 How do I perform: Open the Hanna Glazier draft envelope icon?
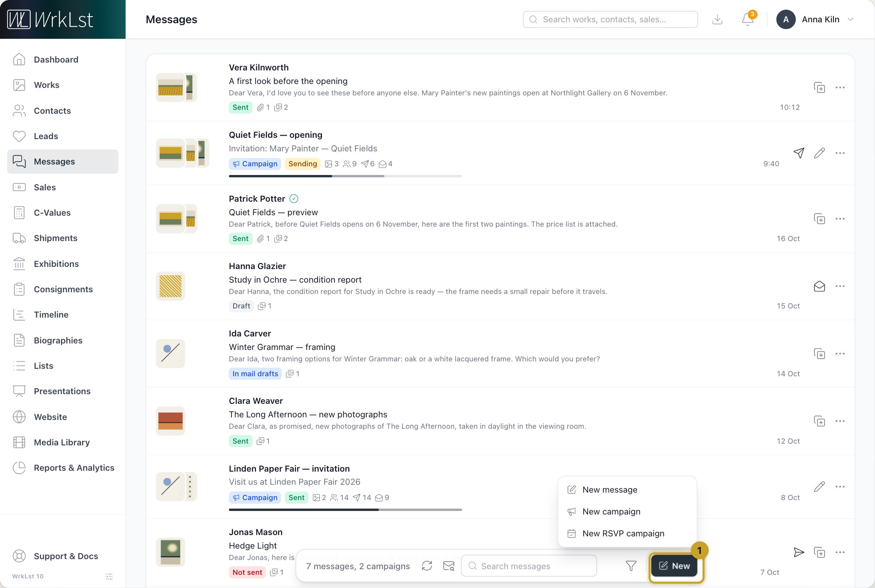819,286
